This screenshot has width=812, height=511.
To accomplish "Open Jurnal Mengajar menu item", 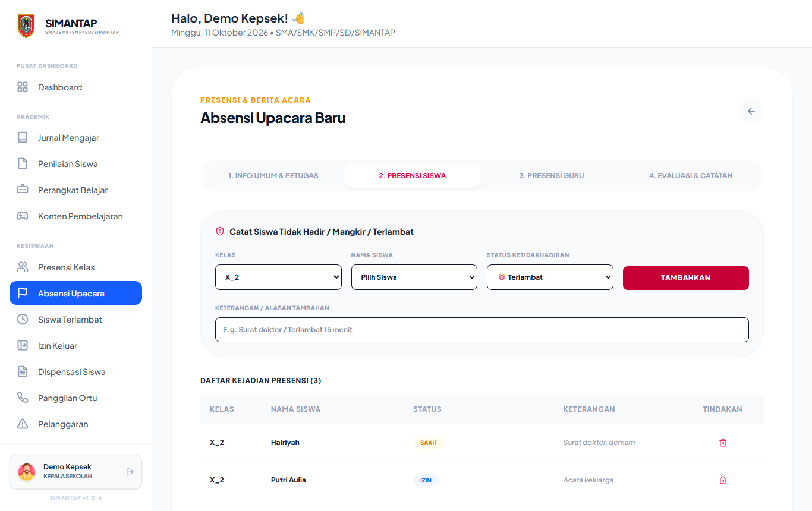I will (x=75, y=138).
